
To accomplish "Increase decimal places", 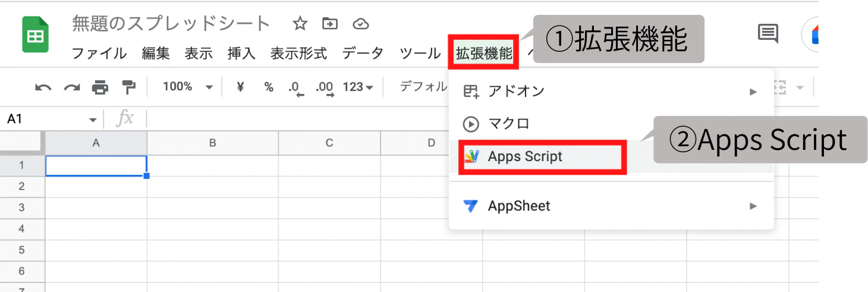I will (x=325, y=88).
